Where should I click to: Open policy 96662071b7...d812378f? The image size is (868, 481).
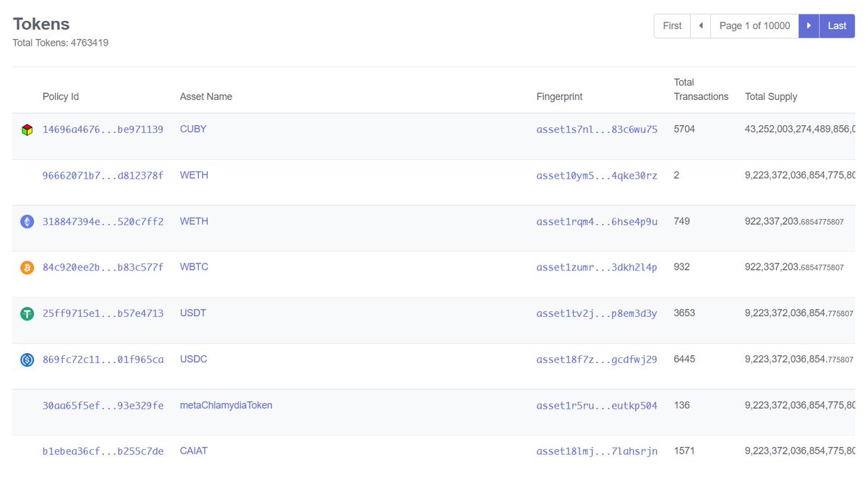pyautogui.click(x=103, y=175)
